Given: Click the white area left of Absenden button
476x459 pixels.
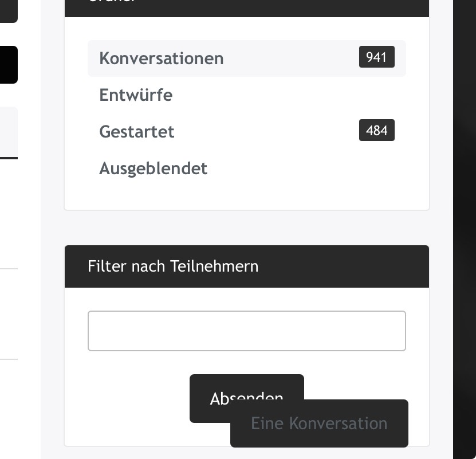Looking at the screenshot, I should (132, 401).
